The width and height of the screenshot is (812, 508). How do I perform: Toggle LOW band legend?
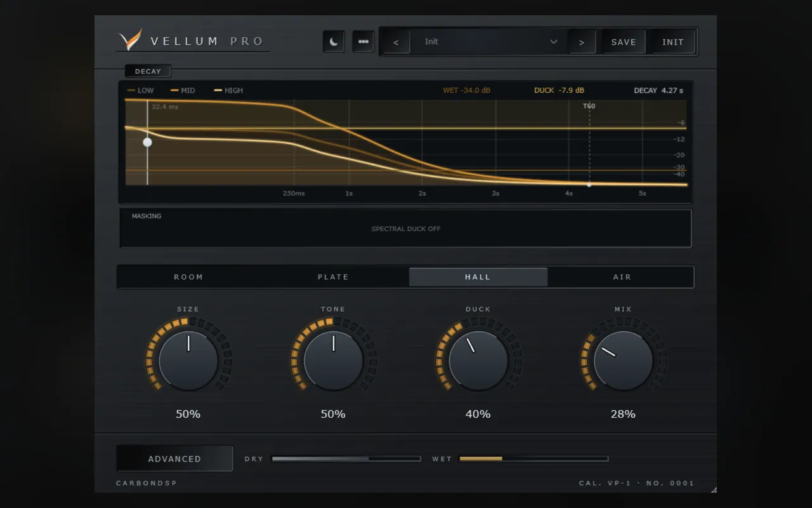(x=141, y=90)
